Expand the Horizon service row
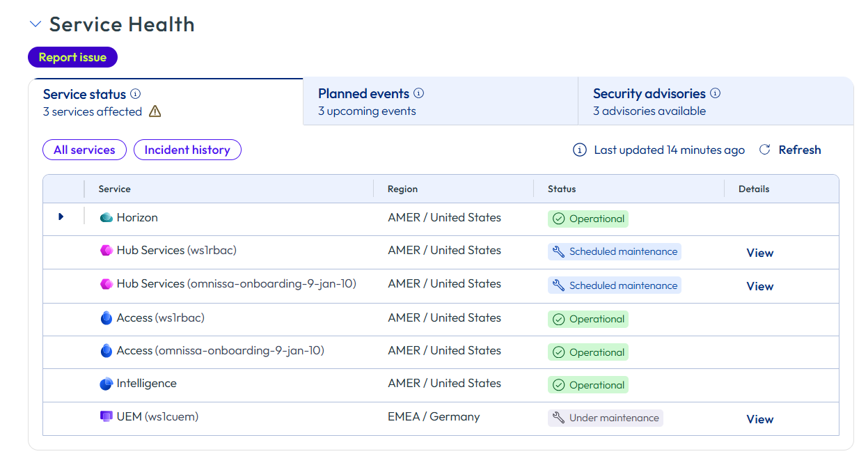This screenshot has height=463, width=868. tap(61, 217)
